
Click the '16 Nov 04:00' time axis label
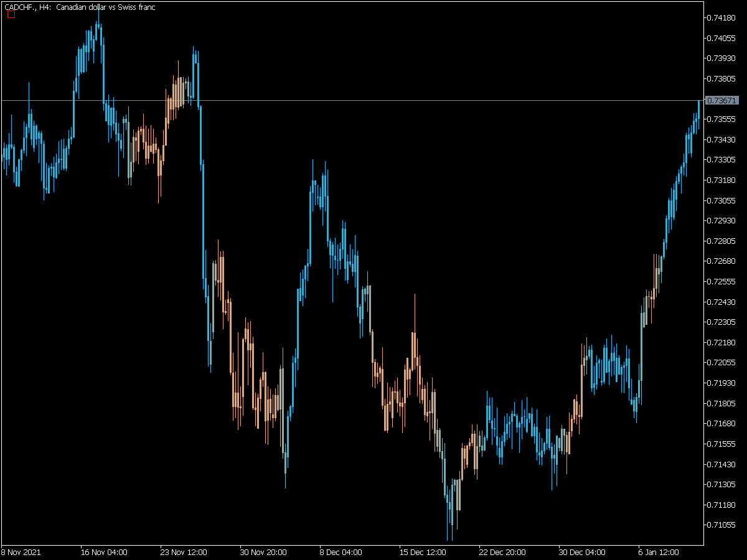point(104,553)
